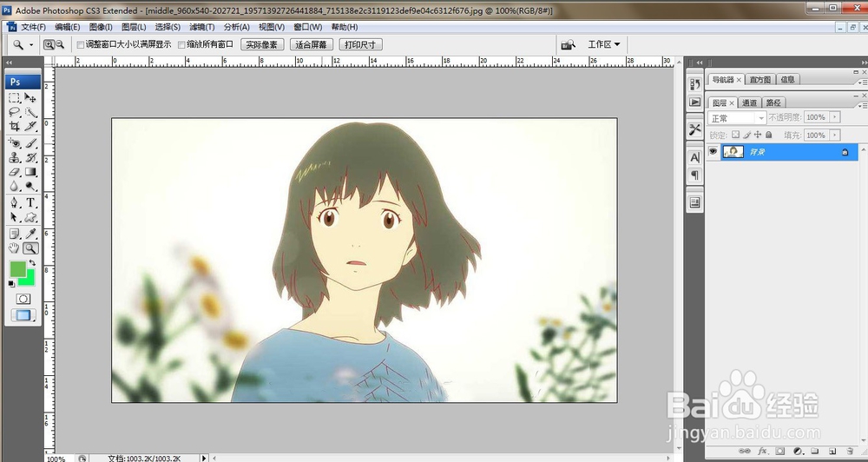The image size is (868, 462).
Task: Select the Hand tool
Action: [15, 248]
